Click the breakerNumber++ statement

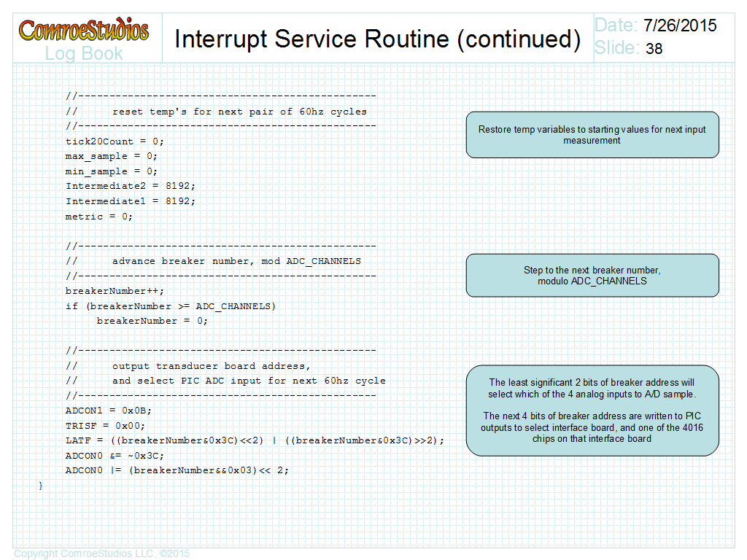pos(115,291)
